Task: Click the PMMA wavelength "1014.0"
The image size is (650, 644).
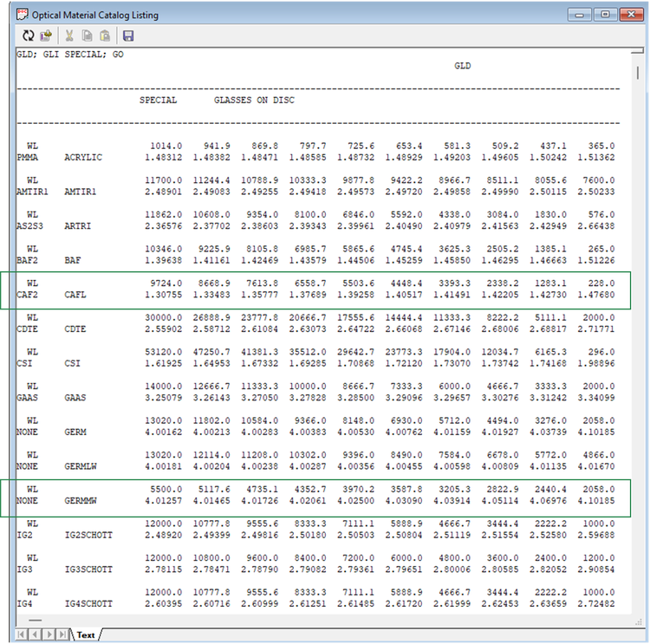Action: click(x=166, y=146)
